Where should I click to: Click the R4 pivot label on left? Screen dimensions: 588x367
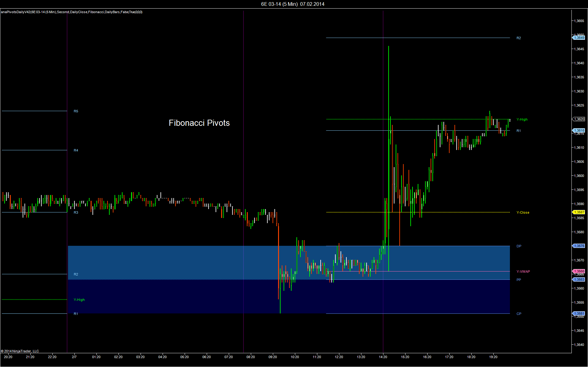tap(76, 150)
